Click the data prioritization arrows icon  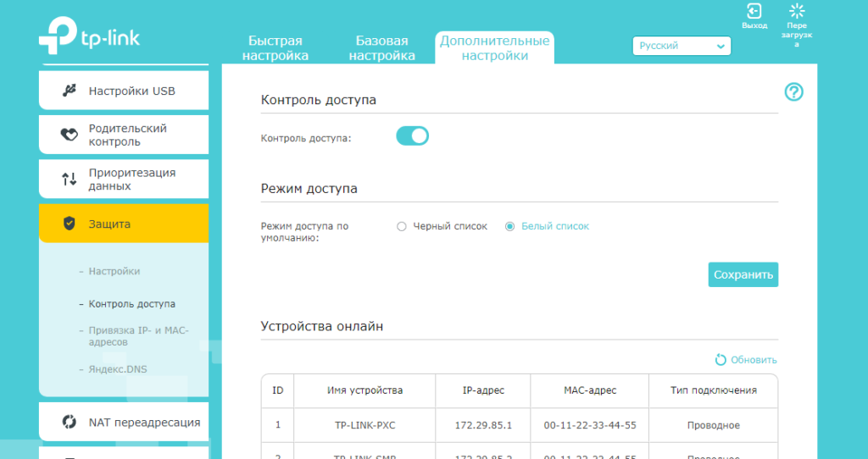coord(70,179)
